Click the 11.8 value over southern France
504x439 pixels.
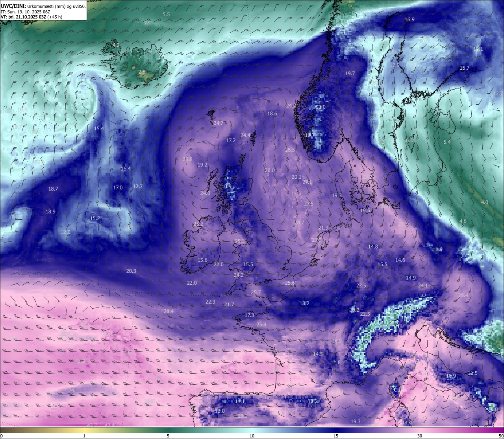[335, 362]
